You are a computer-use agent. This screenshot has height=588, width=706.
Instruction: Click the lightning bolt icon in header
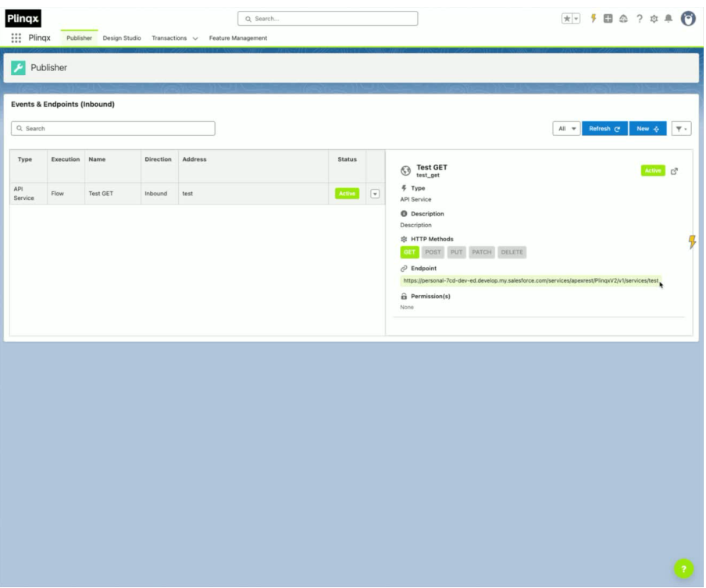click(594, 19)
